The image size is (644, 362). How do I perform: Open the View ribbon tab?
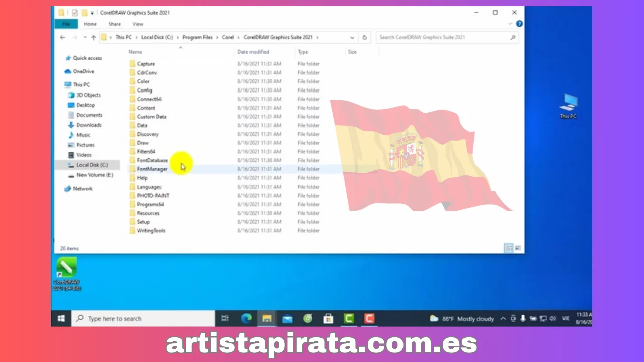pos(138,24)
